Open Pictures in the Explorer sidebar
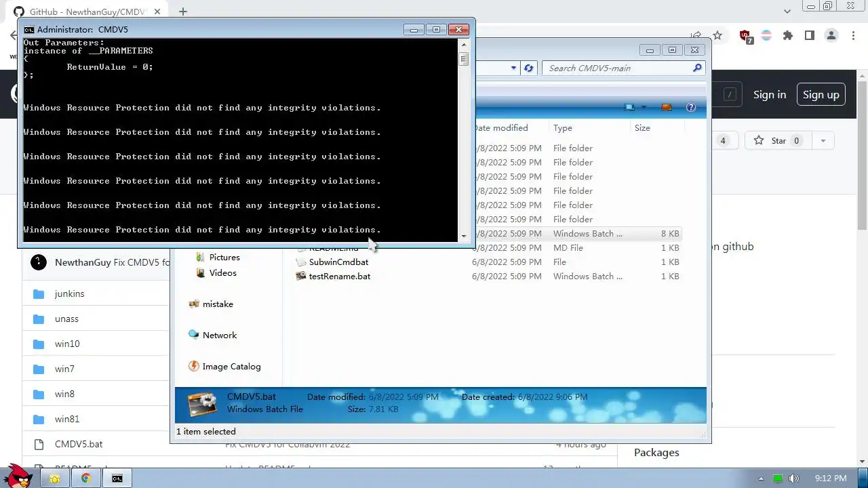The width and height of the screenshot is (868, 488). [x=224, y=257]
